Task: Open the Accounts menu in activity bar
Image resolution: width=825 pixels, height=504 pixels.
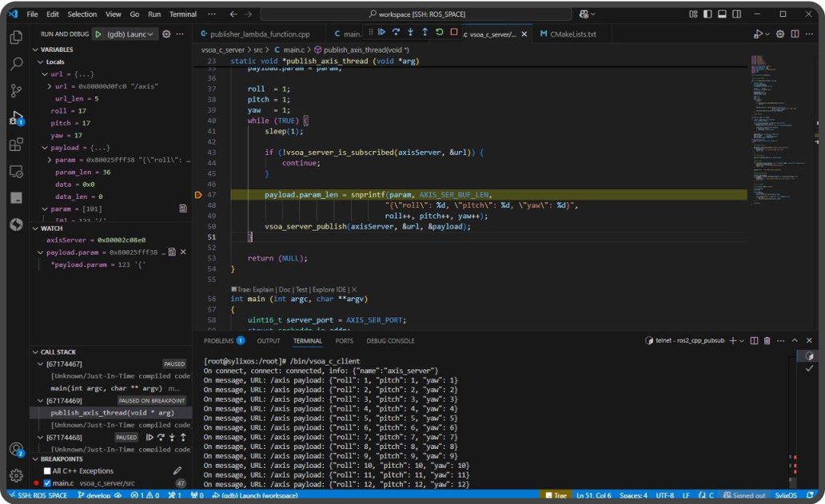Action: tap(16, 450)
